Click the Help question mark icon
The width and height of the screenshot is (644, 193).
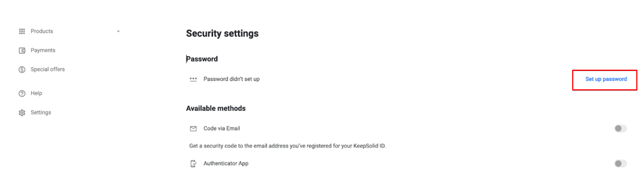tap(22, 93)
